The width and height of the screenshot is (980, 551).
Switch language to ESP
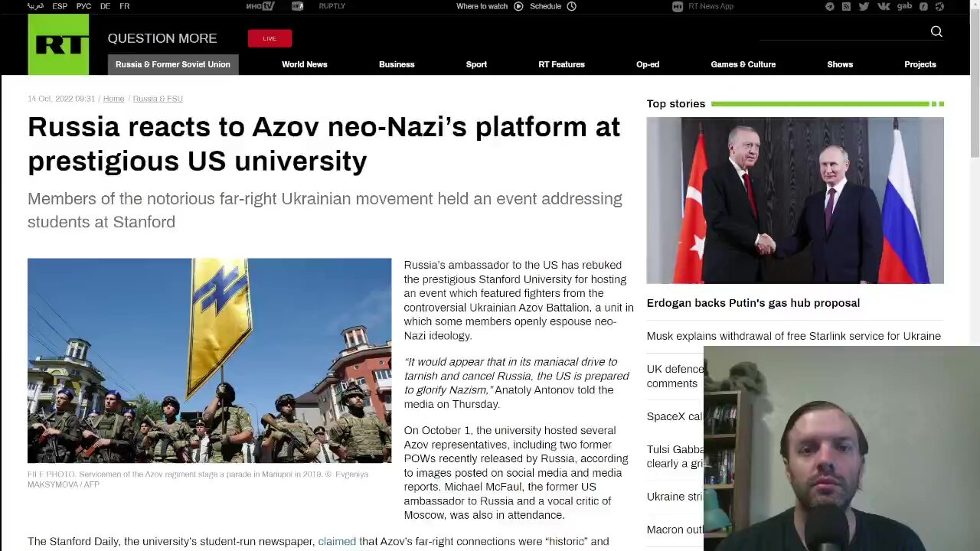60,6
